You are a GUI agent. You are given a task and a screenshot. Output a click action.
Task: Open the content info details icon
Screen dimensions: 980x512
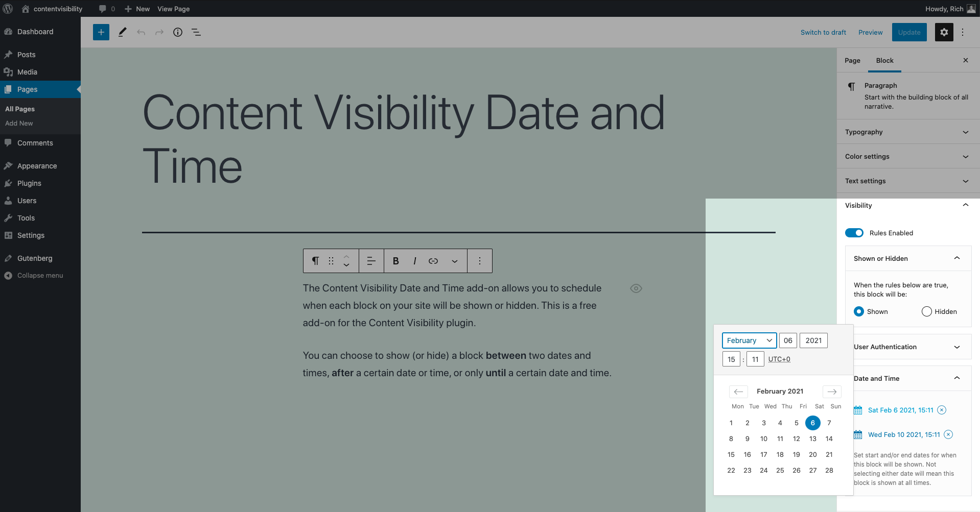178,32
